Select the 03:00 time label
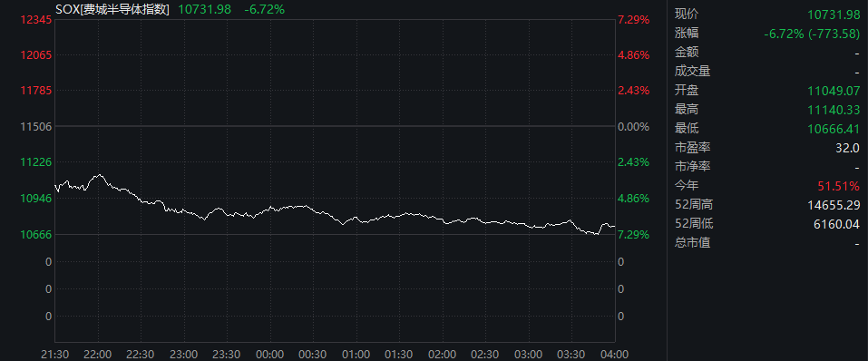 point(528,355)
